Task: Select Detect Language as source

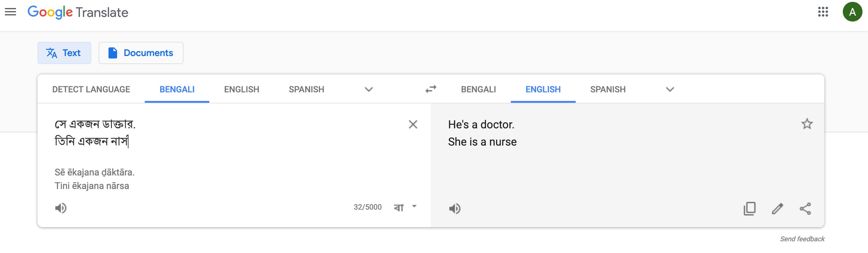Action: pyautogui.click(x=91, y=89)
